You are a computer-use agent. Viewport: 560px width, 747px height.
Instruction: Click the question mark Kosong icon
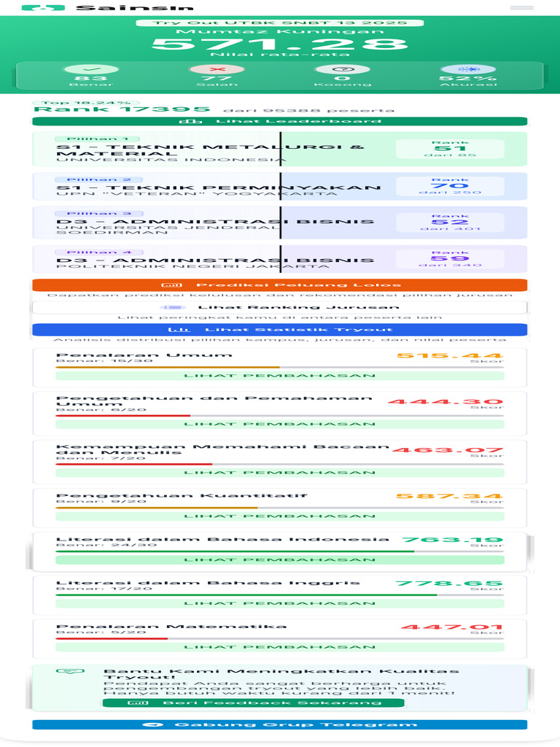(343, 69)
